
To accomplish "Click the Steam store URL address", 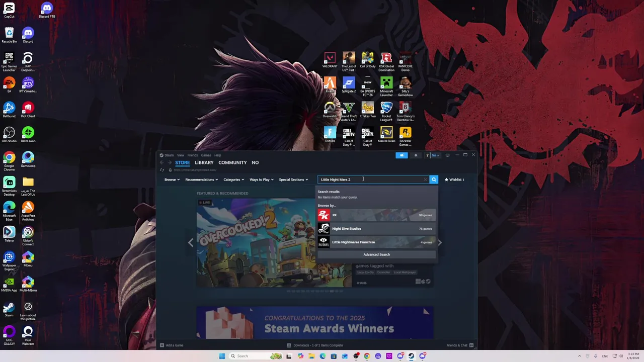I will pyautogui.click(x=195, y=170).
